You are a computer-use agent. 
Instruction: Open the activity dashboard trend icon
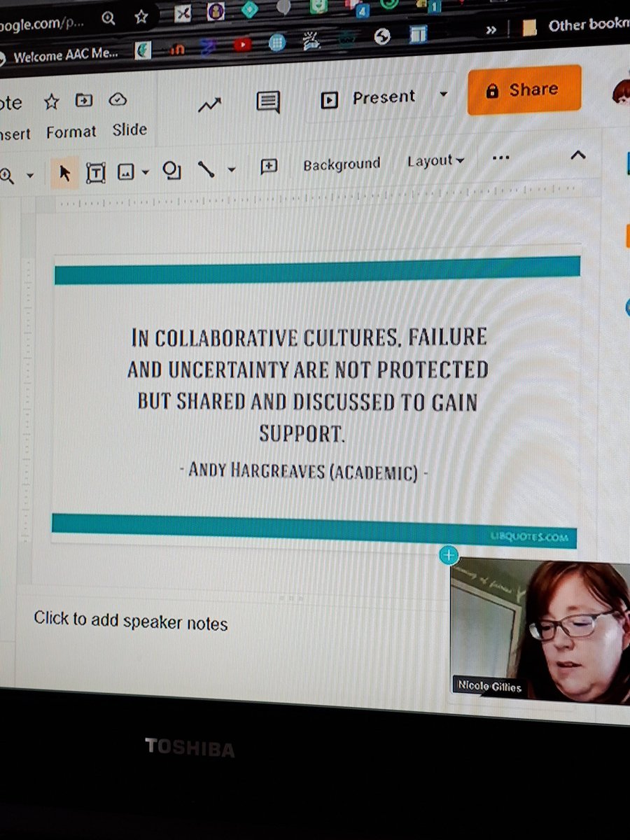point(209,105)
